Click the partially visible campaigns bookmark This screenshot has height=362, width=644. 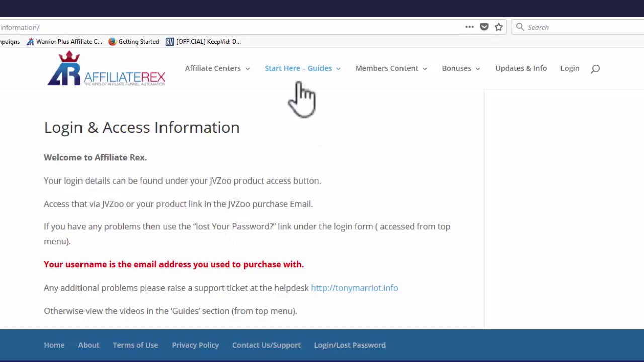(x=10, y=42)
